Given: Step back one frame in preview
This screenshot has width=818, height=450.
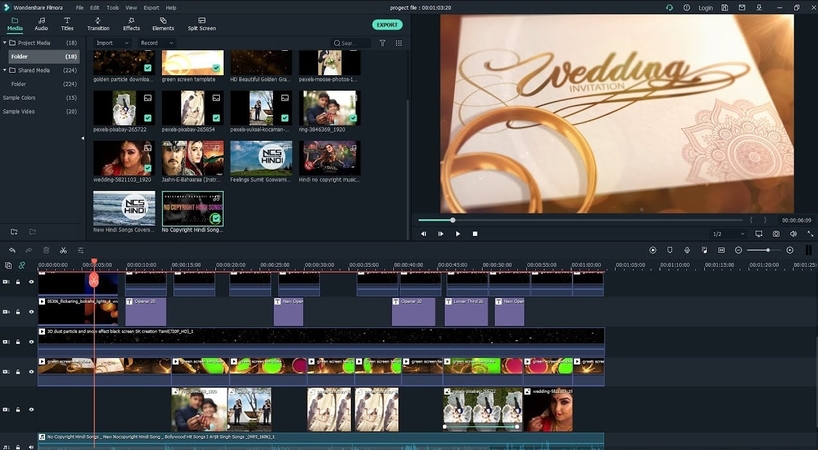Looking at the screenshot, I should pyautogui.click(x=424, y=234).
